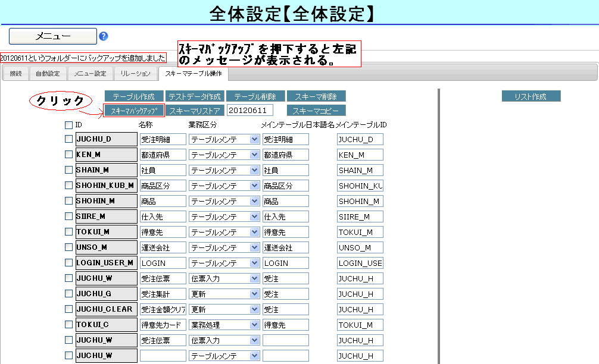Image resolution: width=599 pixels, height=364 pixels.
Task: Check the JUCHU_D row checkbox
Action: click(68, 139)
